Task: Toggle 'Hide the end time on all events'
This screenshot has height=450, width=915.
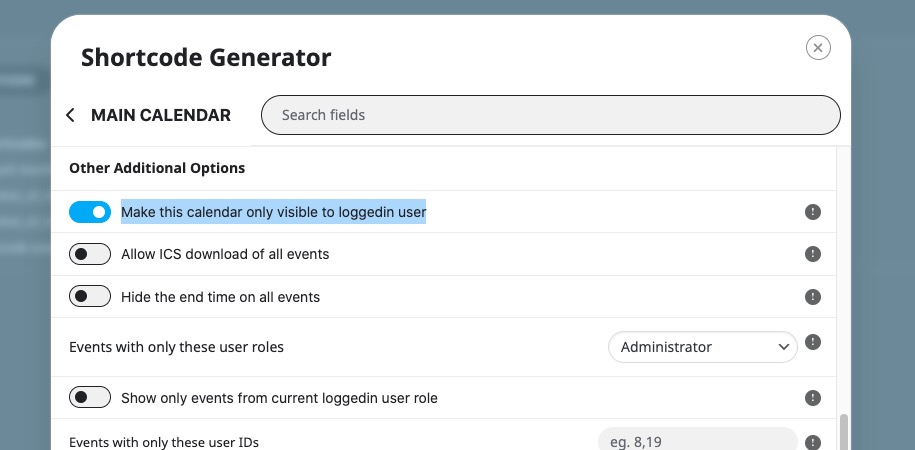Action: pos(90,297)
